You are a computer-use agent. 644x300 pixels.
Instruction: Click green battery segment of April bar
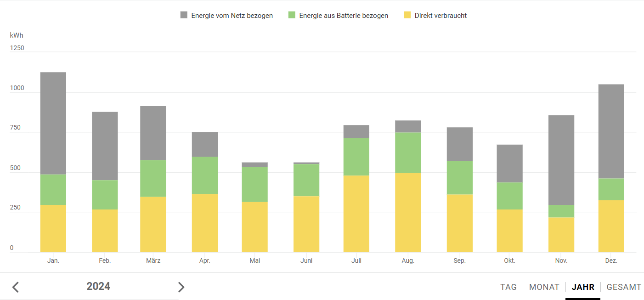[205, 175]
